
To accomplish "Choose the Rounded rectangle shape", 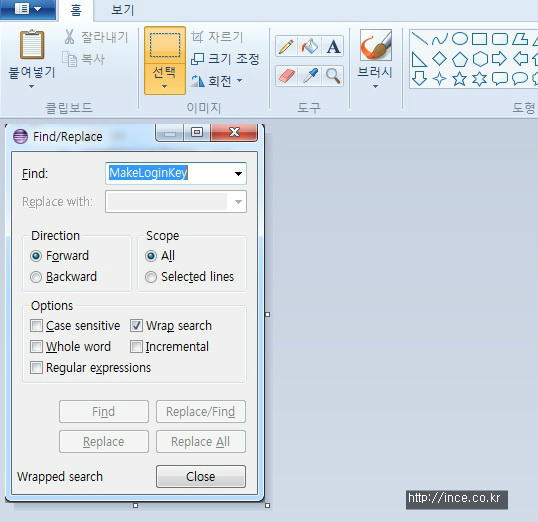I will [x=500, y=39].
